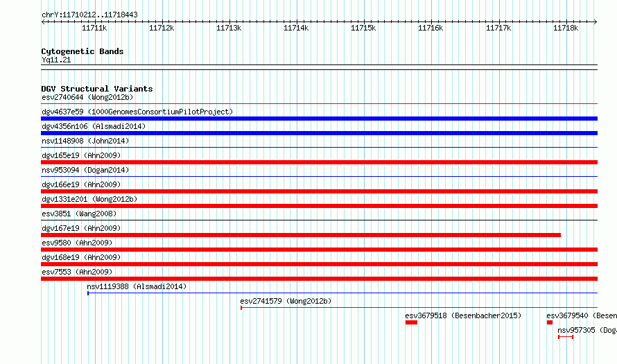Open the nsv1119388 (Alsmadi2014) variant label
The height and width of the screenshot is (364, 617).
click(x=137, y=286)
